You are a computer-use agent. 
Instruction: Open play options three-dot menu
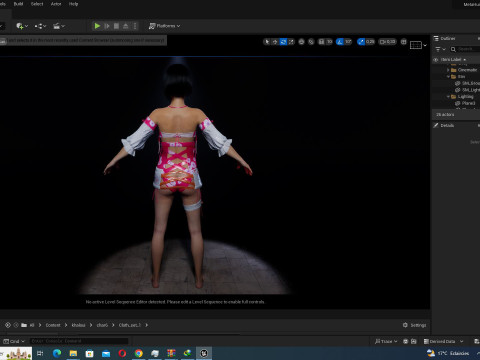coord(135,26)
